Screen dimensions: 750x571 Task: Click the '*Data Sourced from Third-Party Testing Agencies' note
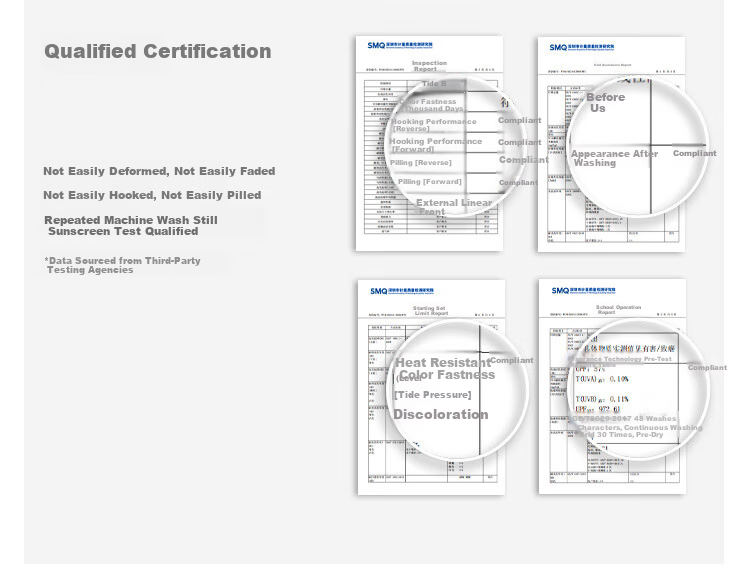[x=122, y=265]
